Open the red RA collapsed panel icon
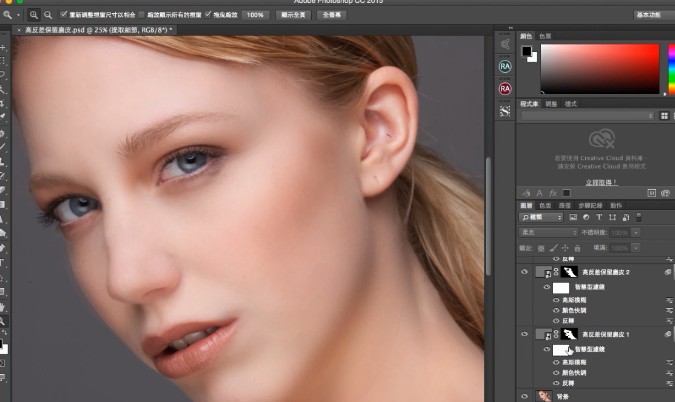 [505, 89]
